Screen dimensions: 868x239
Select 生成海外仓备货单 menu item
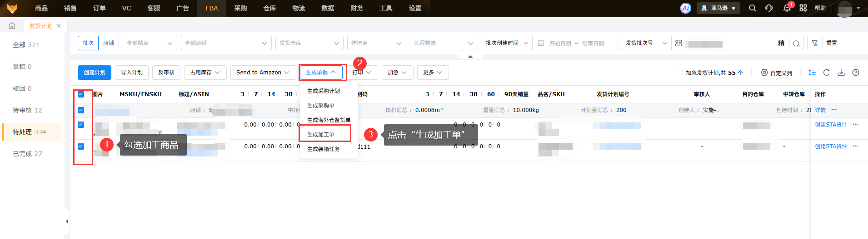[329, 120]
